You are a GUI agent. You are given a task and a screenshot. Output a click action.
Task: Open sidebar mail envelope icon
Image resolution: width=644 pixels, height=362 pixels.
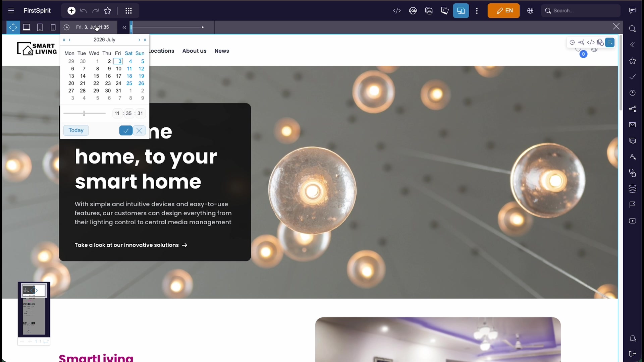pyautogui.click(x=633, y=125)
